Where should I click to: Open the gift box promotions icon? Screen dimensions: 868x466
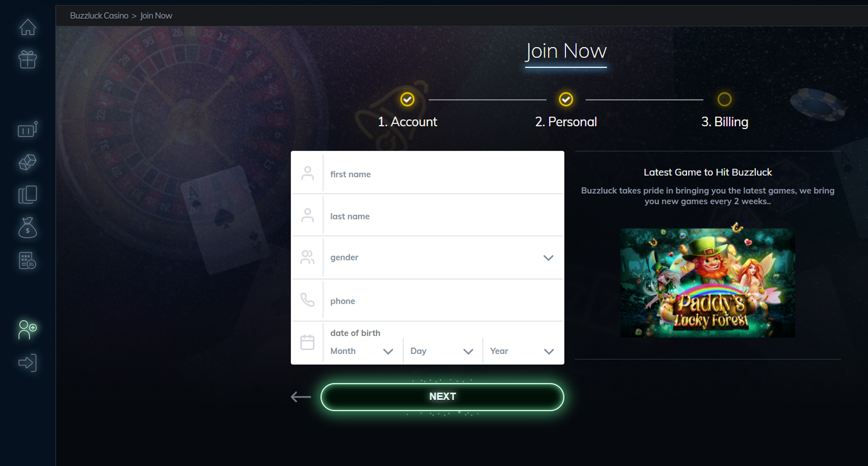[27, 59]
